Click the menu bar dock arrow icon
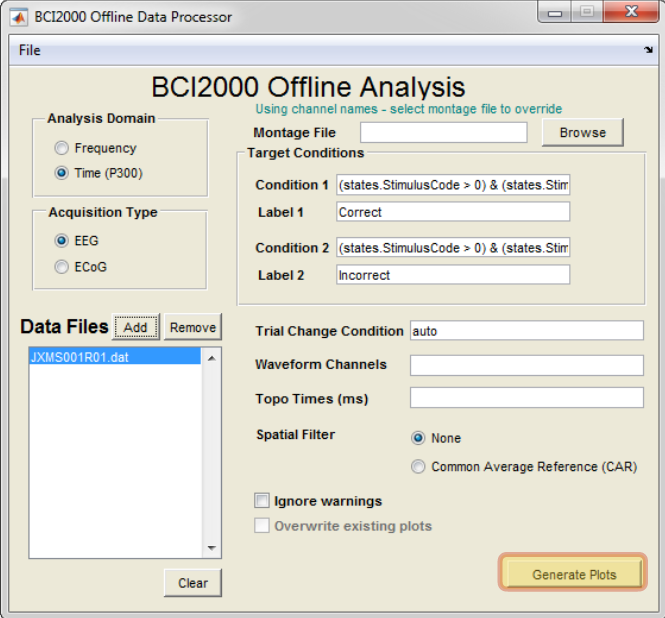The image size is (665, 618). coord(648,50)
